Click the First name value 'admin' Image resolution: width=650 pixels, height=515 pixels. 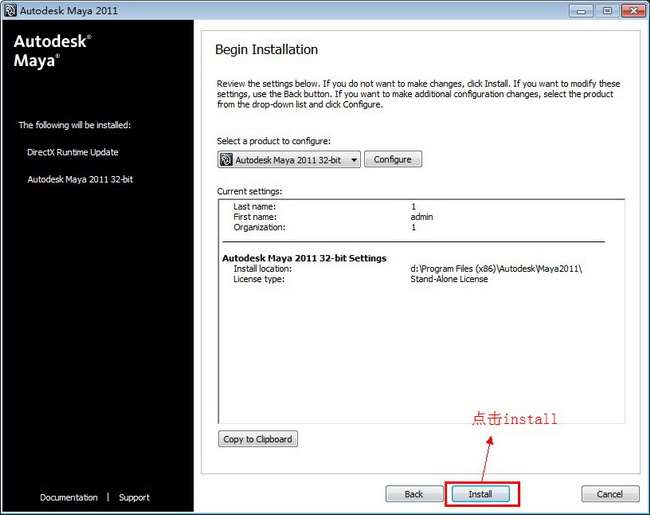click(422, 217)
